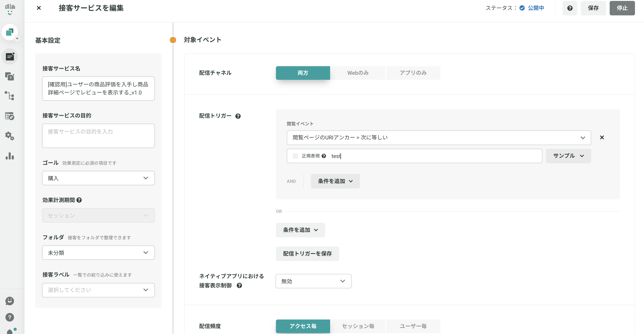Open the 閲覧ページのURIアンカー condition dropdown
The width and height of the screenshot is (644, 334).
pyautogui.click(x=439, y=138)
